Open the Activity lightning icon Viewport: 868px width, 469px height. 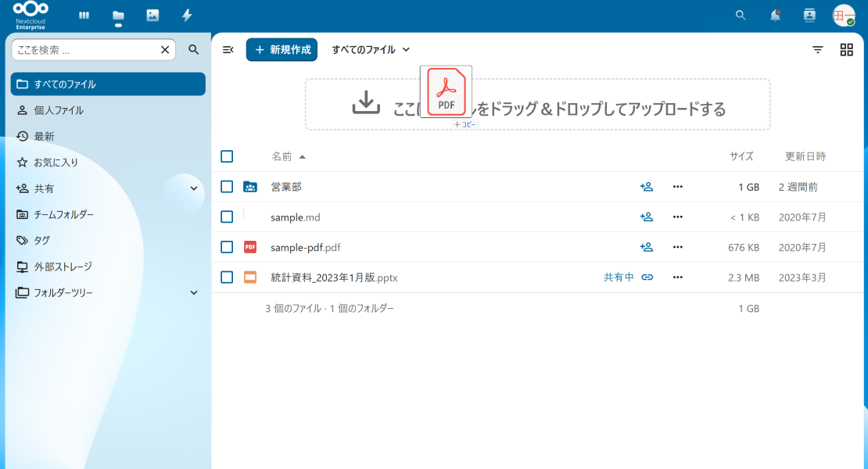click(x=187, y=16)
